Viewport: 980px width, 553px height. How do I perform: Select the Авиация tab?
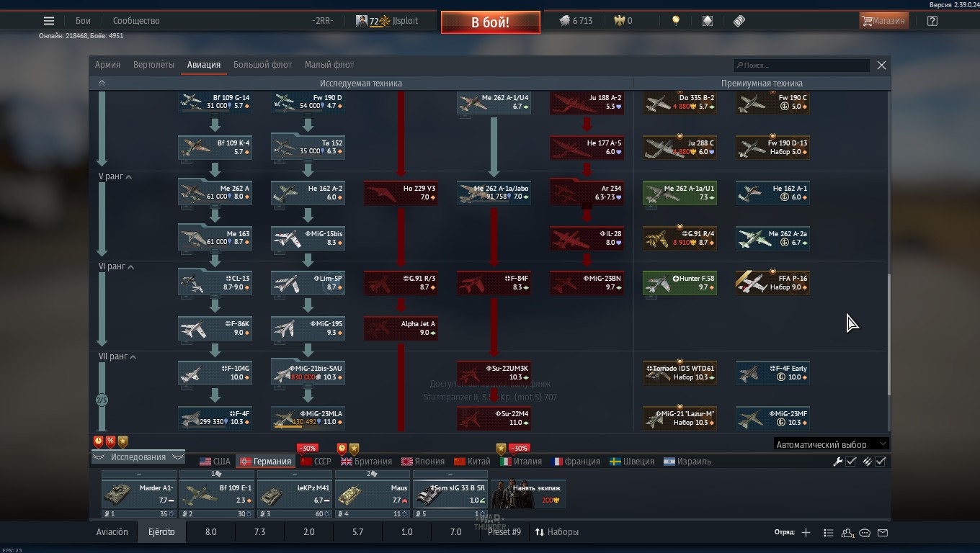pyautogui.click(x=204, y=65)
